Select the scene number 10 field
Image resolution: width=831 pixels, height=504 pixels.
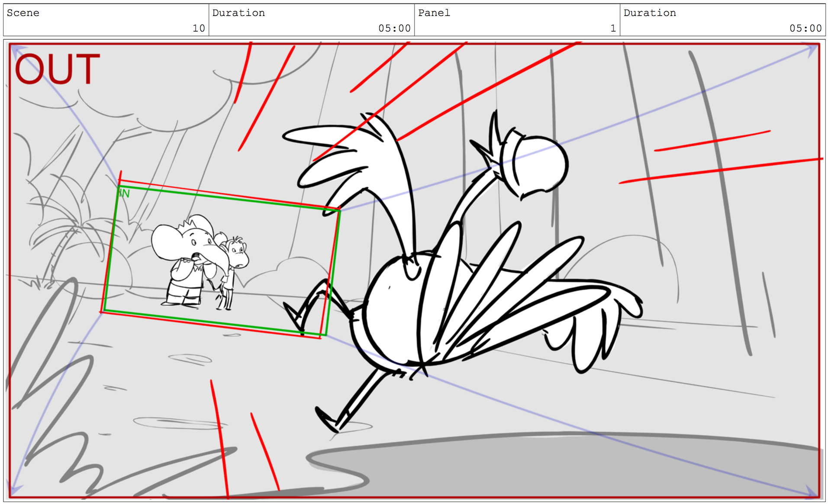(x=199, y=28)
